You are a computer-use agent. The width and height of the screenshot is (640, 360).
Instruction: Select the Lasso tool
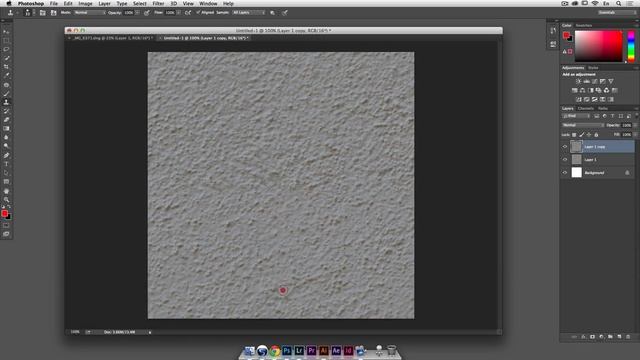coord(6,49)
